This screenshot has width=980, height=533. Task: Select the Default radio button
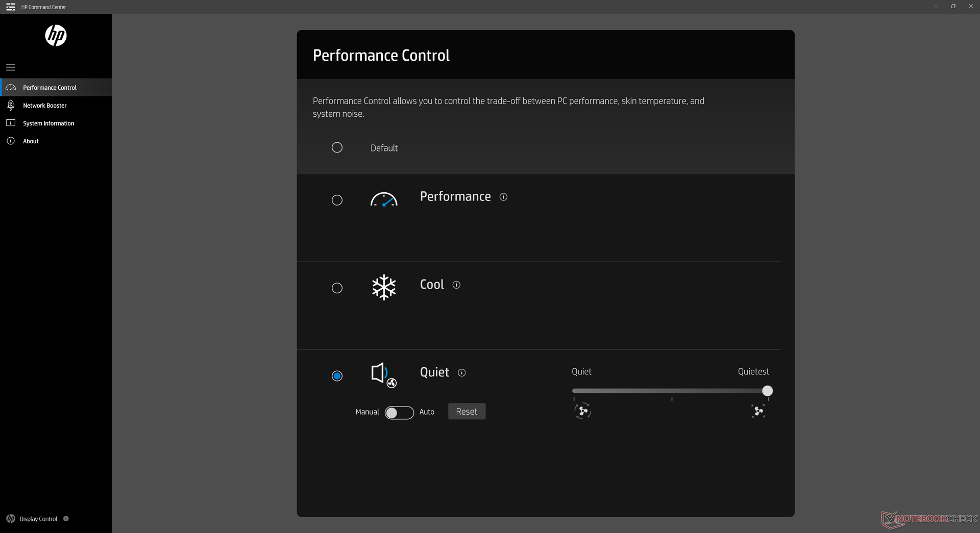click(337, 148)
